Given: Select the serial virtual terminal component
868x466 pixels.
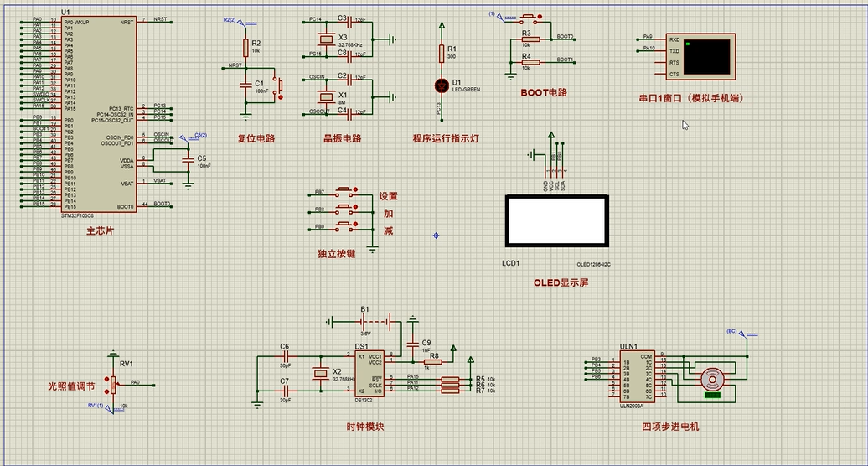Looking at the screenshot, I should pyautogui.click(x=700, y=56).
